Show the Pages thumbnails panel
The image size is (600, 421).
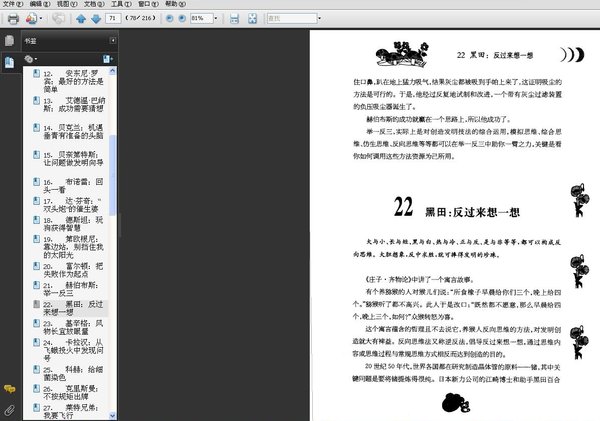[x=9, y=40]
